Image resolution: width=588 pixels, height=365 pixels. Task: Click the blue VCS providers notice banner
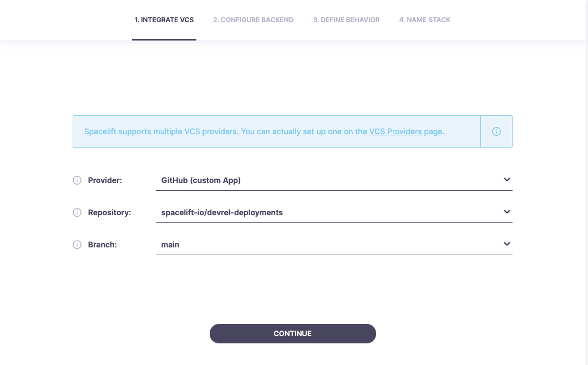277,131
